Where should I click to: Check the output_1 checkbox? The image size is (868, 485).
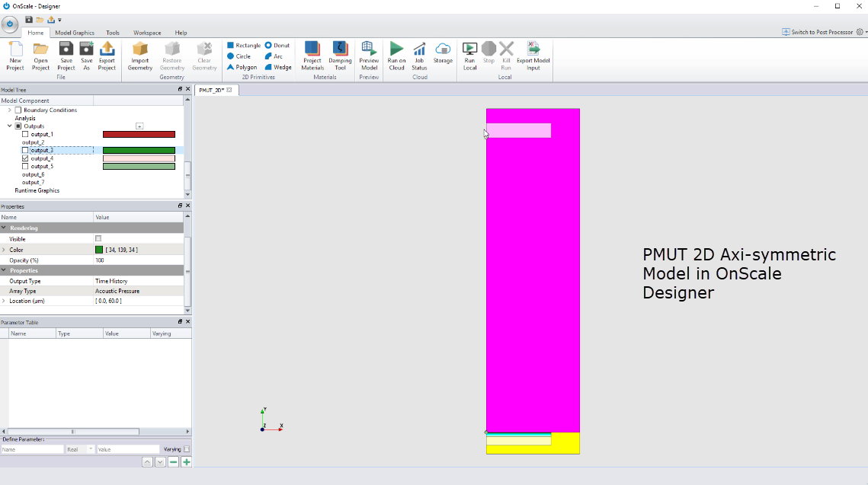[25, 135]
